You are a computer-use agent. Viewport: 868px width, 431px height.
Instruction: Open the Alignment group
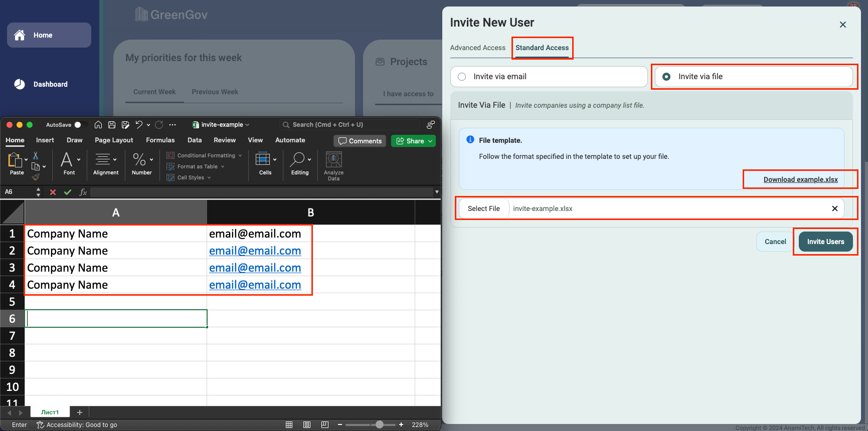click(x=106, y=164)
